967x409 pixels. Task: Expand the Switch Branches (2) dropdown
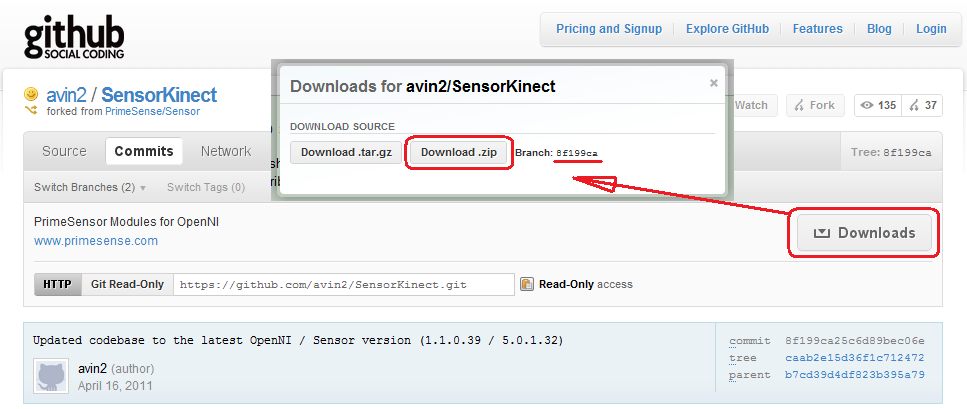pyautogui.click(x=90, y=187)
